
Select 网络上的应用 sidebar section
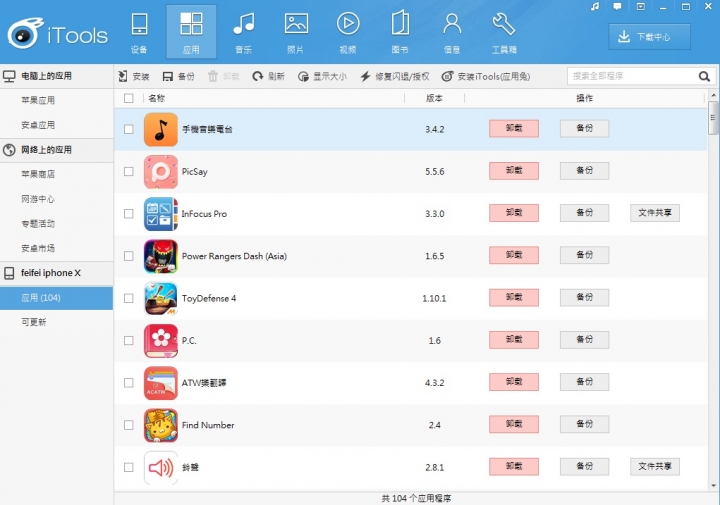pyautogui.click(x=56, y=150)
